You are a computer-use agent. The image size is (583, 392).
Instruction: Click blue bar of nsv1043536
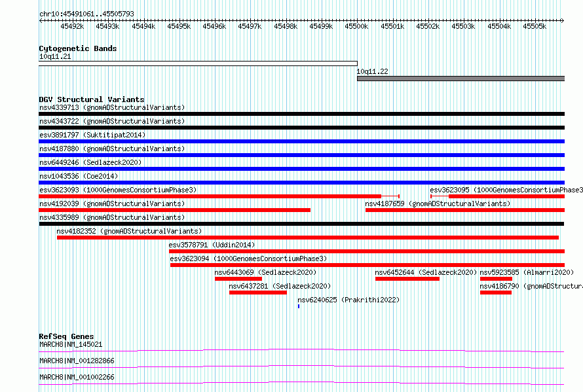click(x=301, y=183)
